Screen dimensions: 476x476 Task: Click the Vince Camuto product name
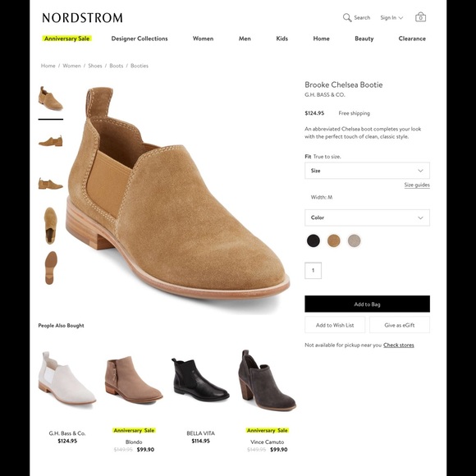tap(268, 442)
